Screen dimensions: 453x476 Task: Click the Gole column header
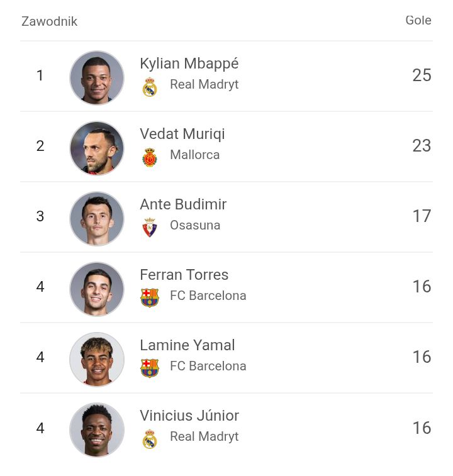point(418,20)
